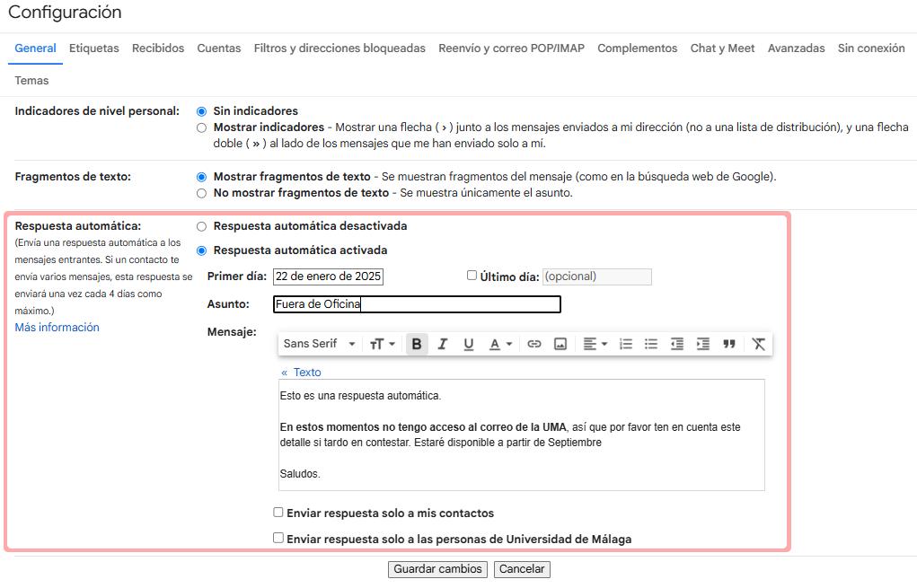Apply quote formatting to message
Image resolution: width=917 pixels, height=588 pixels.
728,344
